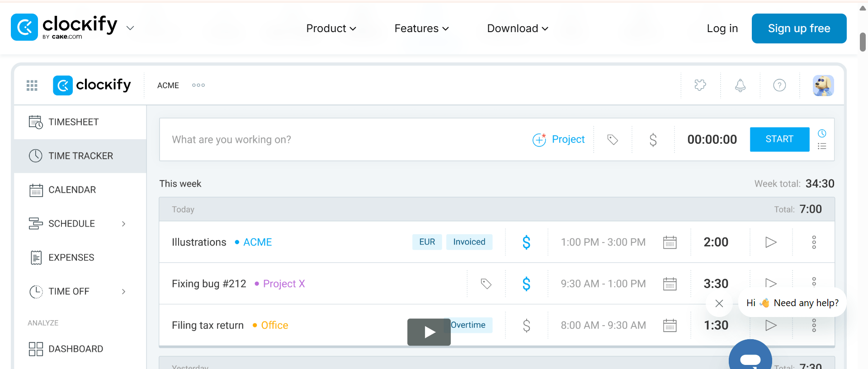This screenshot has width=868, height=369.
Task: Open Calendar in sidebar
Action: pos(80,190)
